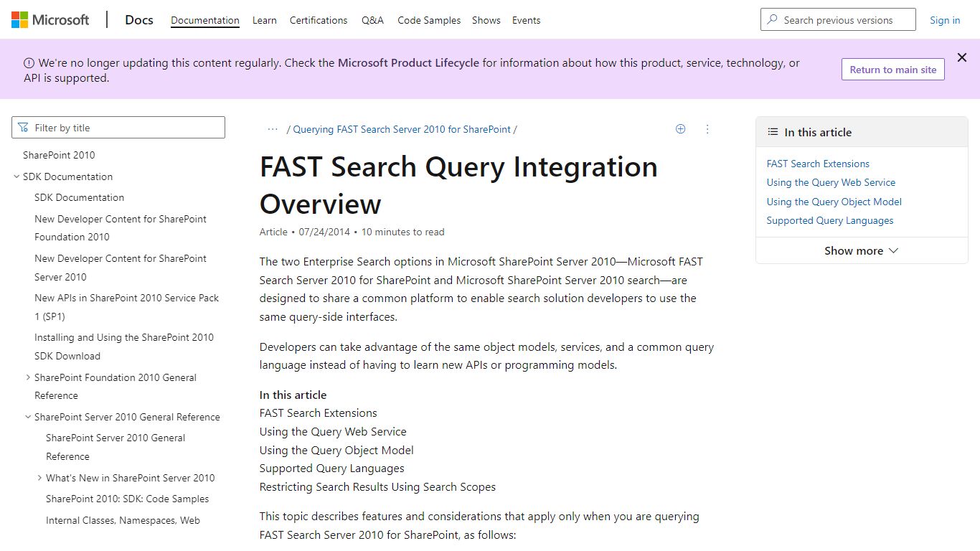Screen dimensions: 980x551
Task: Open the Microsoft Product Lifecycle link
Action: pos(408,63)
